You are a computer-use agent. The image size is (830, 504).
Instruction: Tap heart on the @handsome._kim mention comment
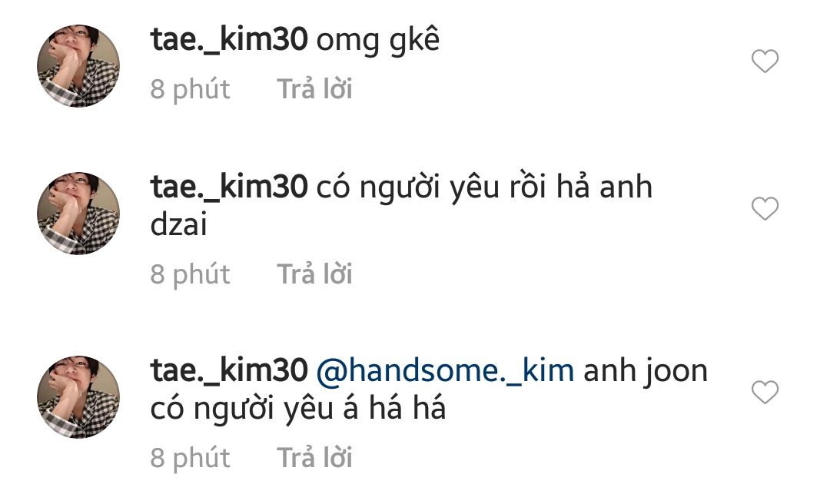765,392
